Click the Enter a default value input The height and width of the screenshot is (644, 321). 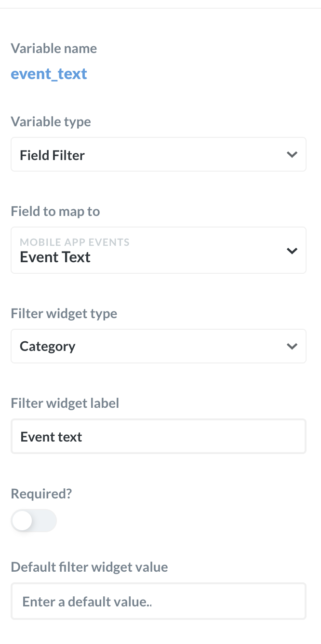tap(159, 601)
